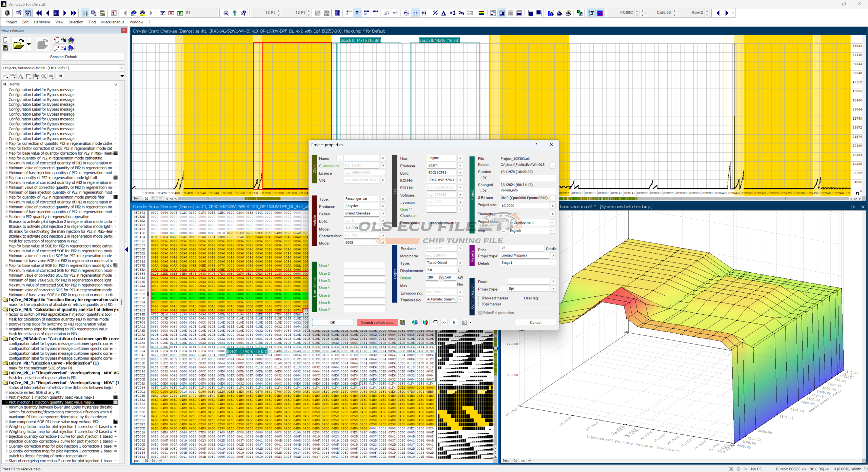Open the Project menu
Viewport: 868px width, 472px height.
click(11, 22)
